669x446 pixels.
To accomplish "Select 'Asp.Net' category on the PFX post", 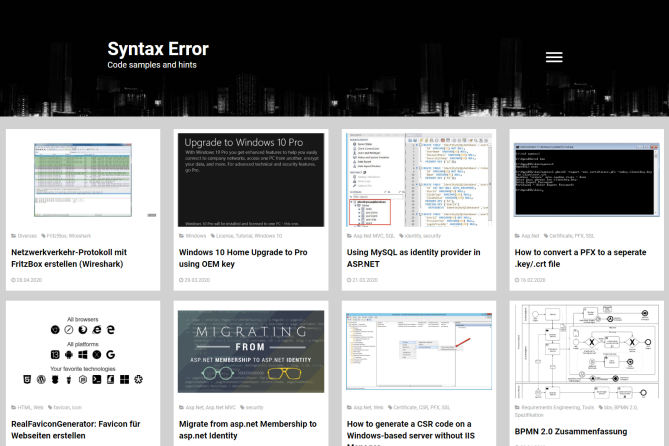I will [x=530, y=236].
